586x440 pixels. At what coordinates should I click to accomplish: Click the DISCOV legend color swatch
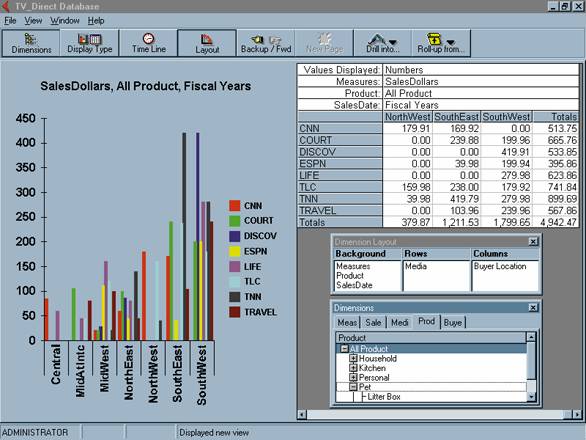[235, 236]
